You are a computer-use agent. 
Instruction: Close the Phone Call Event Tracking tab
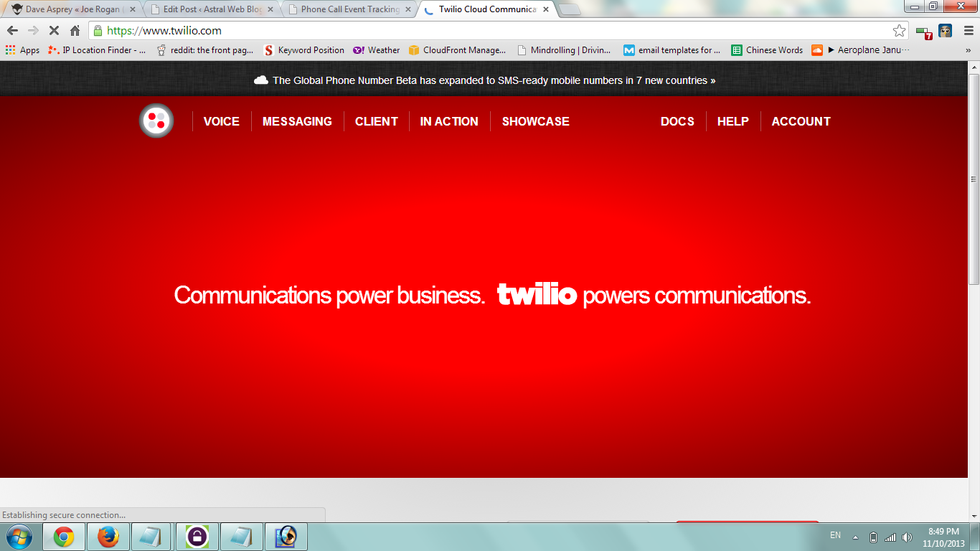coord(407,9)
